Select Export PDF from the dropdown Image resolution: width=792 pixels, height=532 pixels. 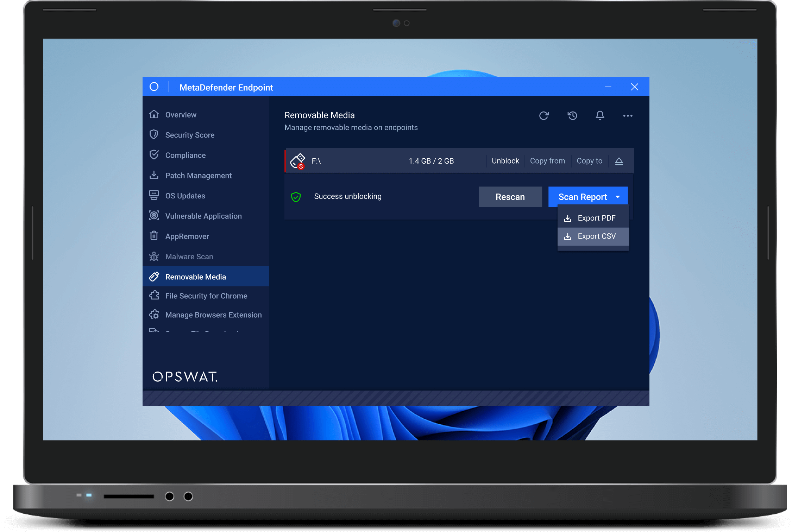click(596, 218)
